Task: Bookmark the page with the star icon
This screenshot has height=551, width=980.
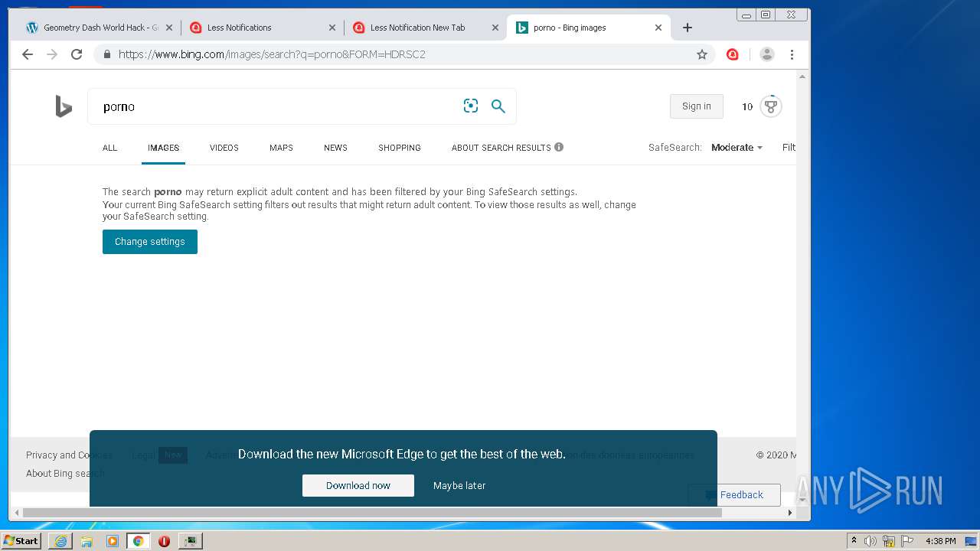Action: click(x=701, y=54)
